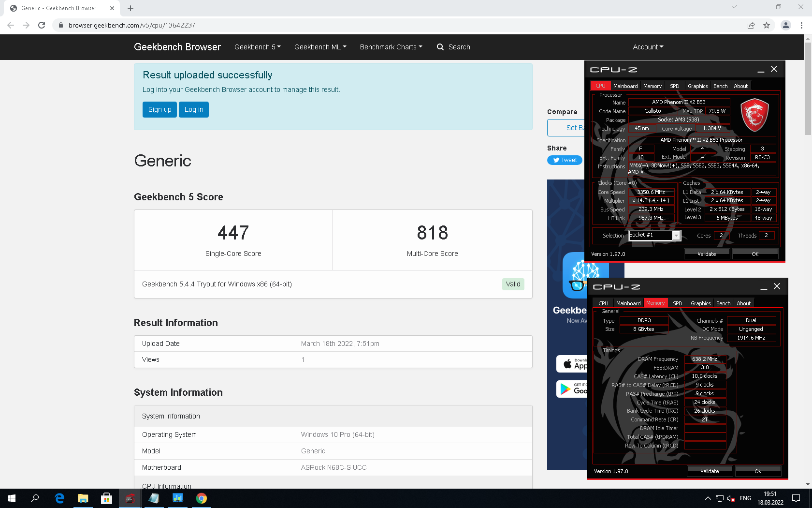Open About tab in lower CPU-Z window

pos(743,303)
